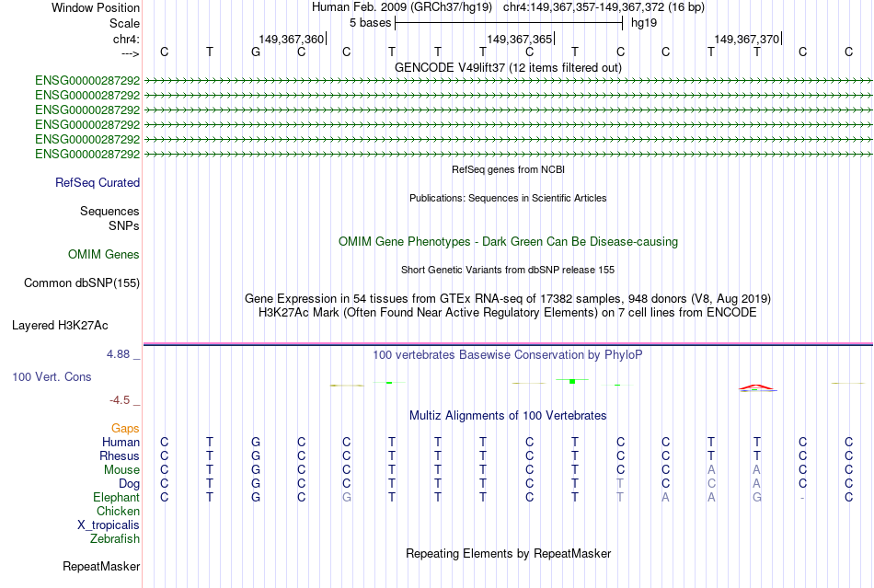Click the OMIM Genes label
Image resolution: width=874 pixels, height=588 pixels.
(x=104, y=254)
